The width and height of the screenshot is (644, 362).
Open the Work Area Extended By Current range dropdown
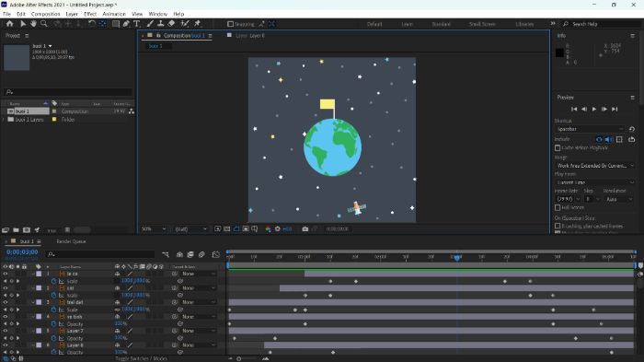[595, 166]
